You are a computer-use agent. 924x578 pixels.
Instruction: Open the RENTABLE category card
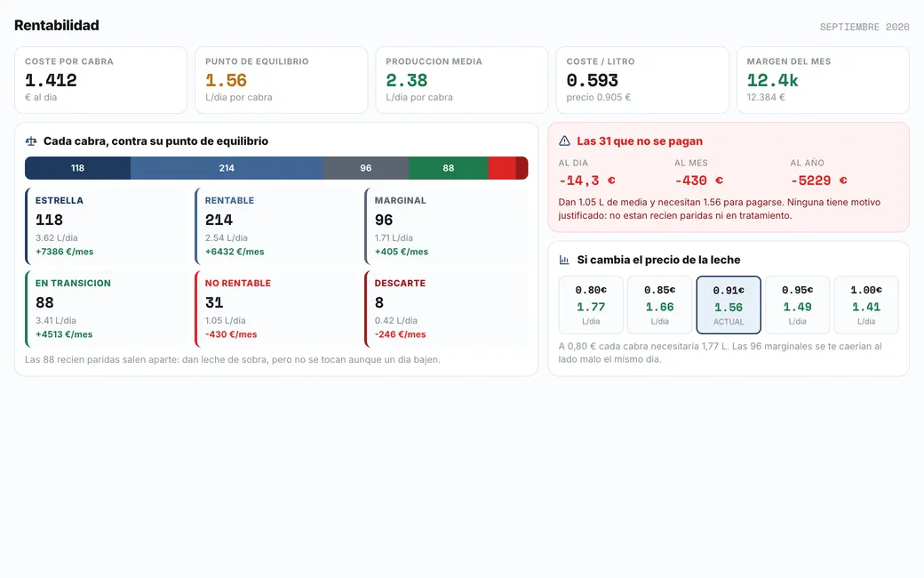pyautogui.click(x=275, y=226)
